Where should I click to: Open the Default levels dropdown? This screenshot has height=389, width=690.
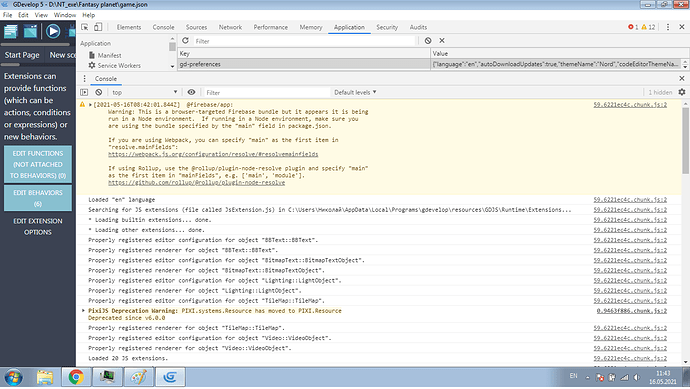(355, 92)
